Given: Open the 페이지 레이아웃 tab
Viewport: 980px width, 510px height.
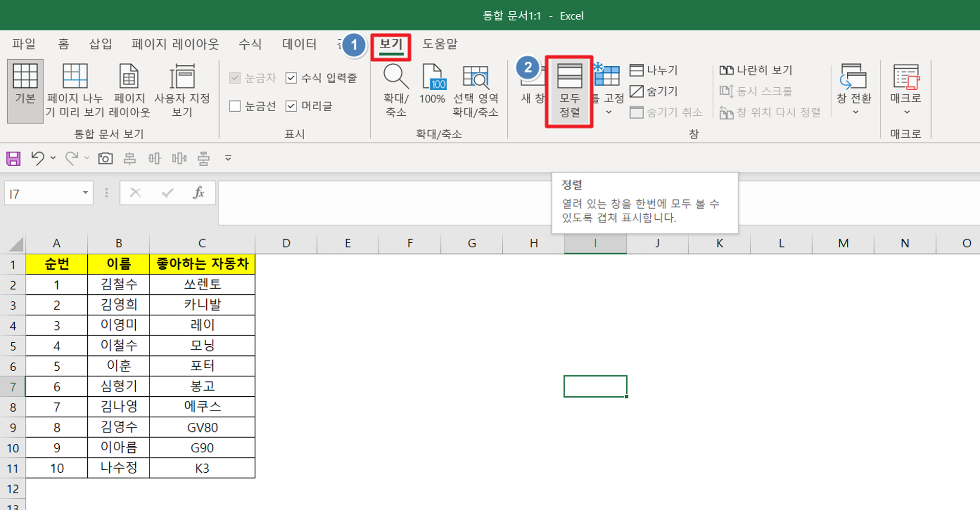Looking at the screenshot, I should 175,44.
